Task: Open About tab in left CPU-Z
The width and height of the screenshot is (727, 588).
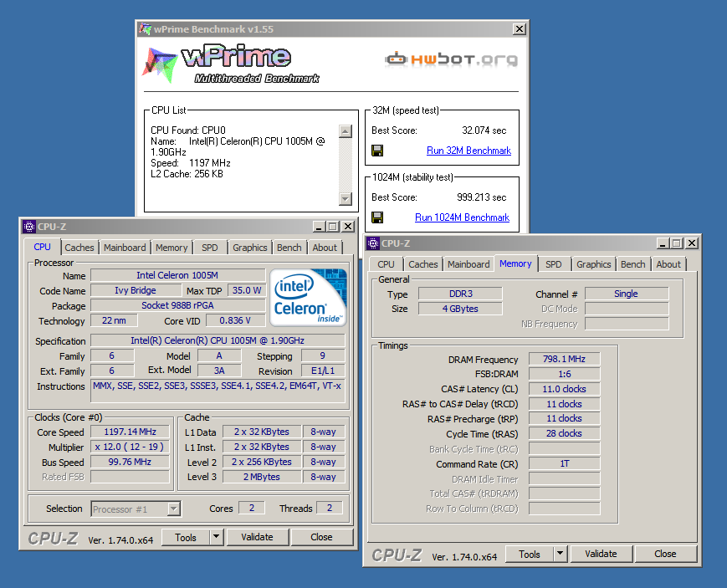Action: point(325,248)
